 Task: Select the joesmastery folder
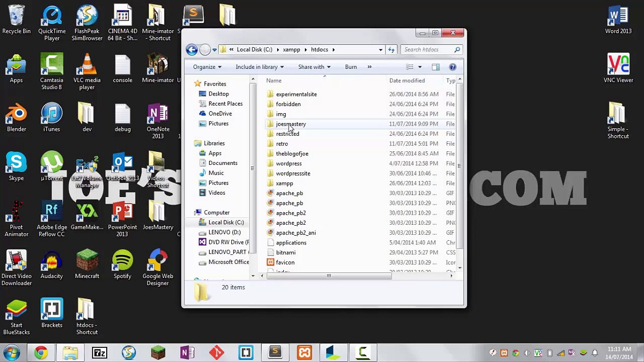291,124
